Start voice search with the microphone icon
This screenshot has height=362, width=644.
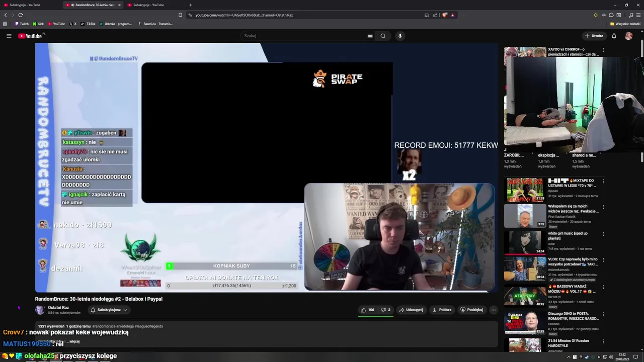click(400, 36)
